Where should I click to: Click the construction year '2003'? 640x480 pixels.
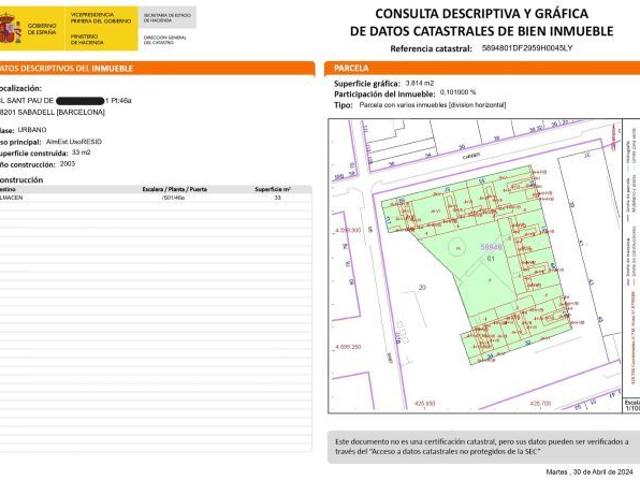tap(67, 164)
